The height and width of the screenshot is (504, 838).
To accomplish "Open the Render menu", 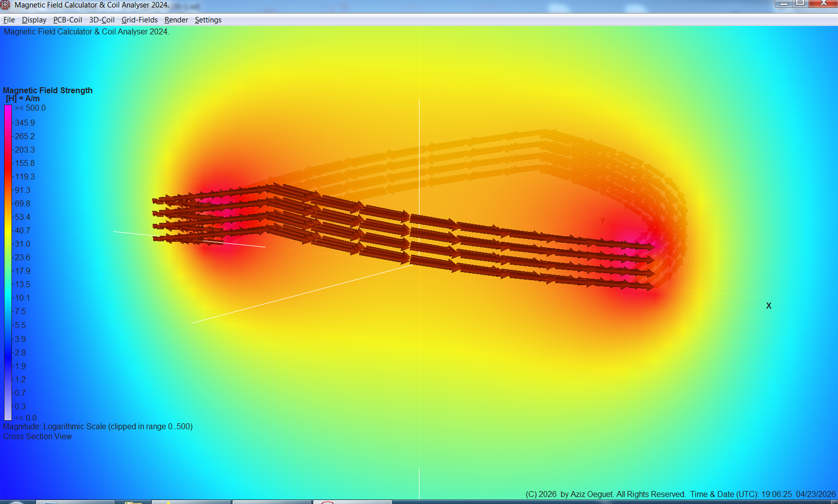I will click(176, 20).
